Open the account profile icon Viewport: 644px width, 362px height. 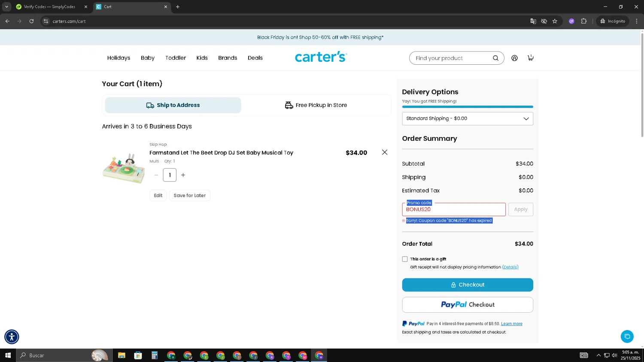pos(514,58)
